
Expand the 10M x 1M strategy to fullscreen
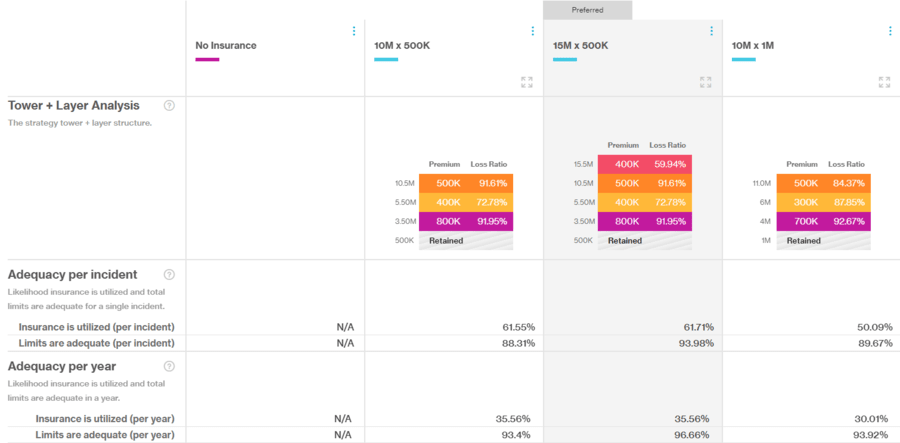coord(884,82)
